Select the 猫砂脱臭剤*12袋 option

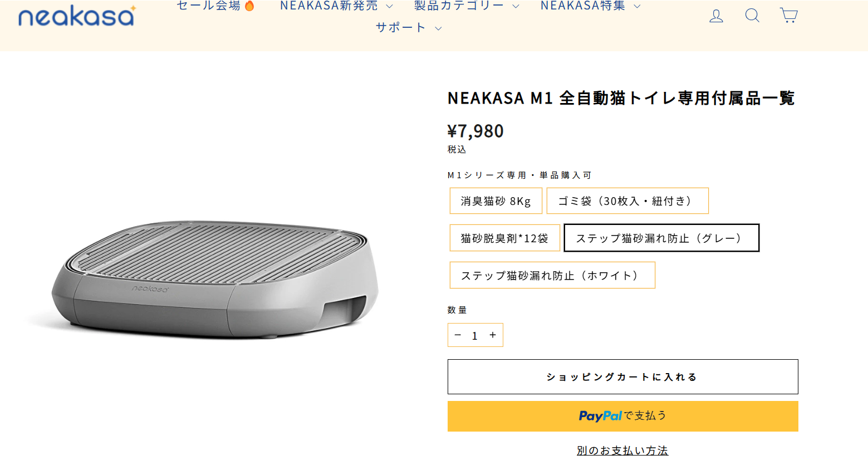click(x=504, y=238)
